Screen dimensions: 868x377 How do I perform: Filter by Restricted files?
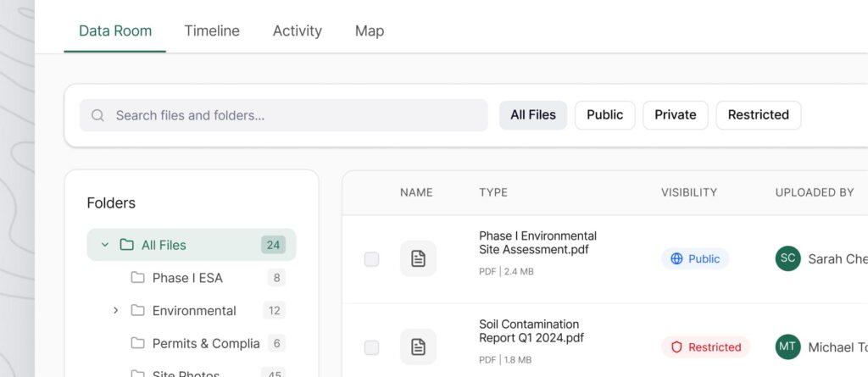click(x=758, y=115)
